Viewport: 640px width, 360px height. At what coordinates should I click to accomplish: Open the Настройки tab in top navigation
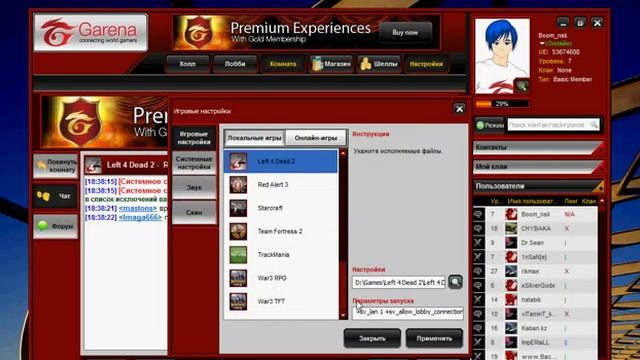coord(427,64)
